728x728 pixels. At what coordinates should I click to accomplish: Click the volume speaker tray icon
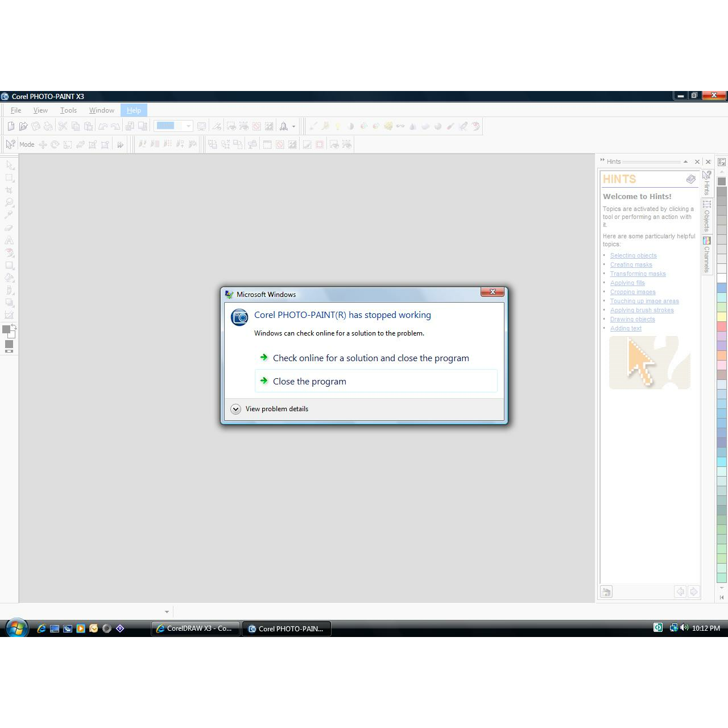point(684,628)
